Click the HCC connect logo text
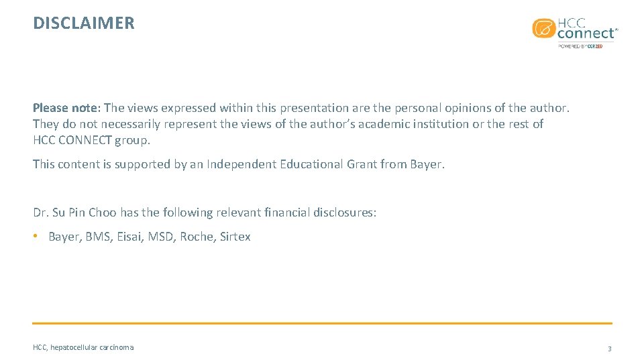Image resolution: width=644 pixels, height=362 pixels. tap(588, 29)
